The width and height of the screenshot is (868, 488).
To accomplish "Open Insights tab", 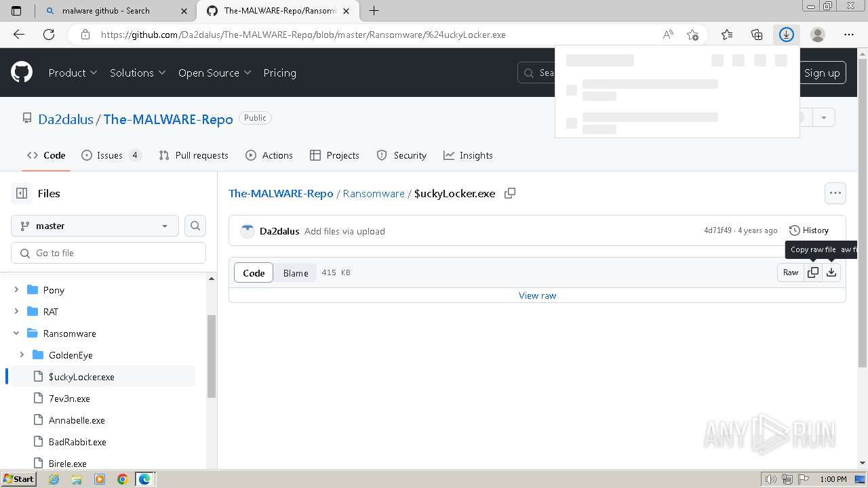I will [x=468, y=155].
